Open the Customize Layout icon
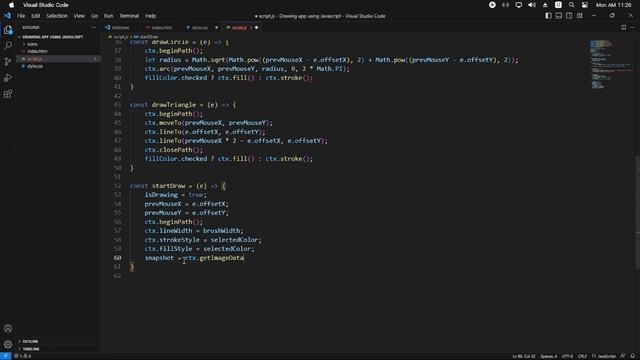This screenshot has height=360, width=640. (x=580, y=16)
